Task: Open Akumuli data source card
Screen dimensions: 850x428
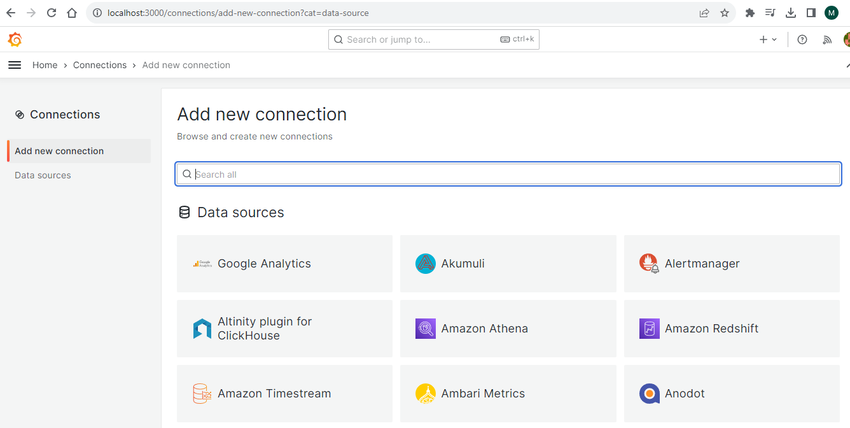Action: click(x=508, y=264)
